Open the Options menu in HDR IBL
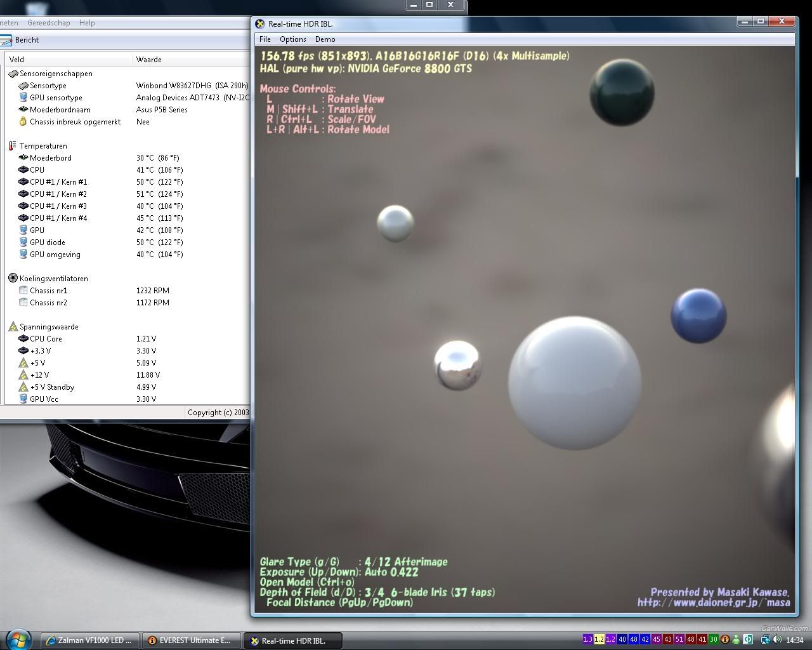 coord(293,39)
